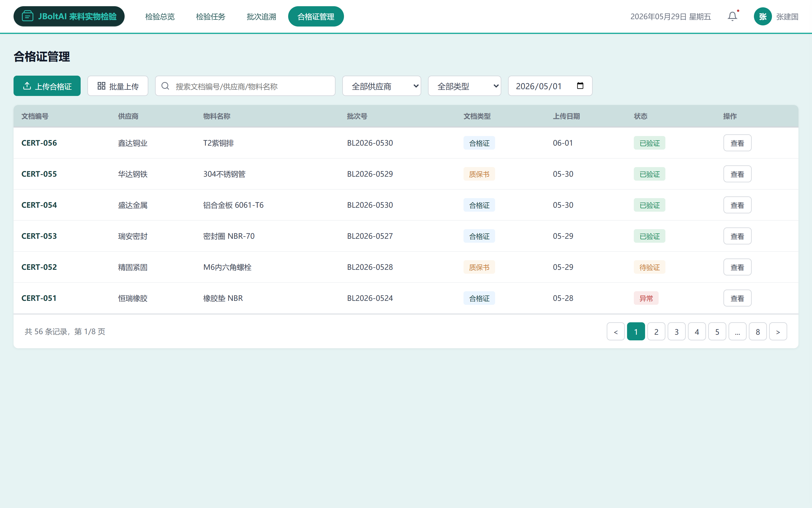The width and height of the screenshot is (812, 508).
Task: Click the 供应商 column header
Action: click(128, 116)
